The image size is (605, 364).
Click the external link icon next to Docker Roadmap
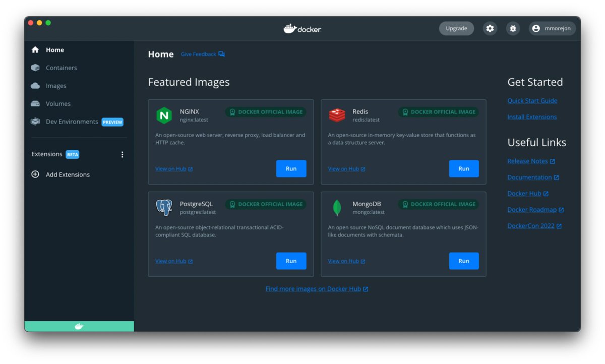(x=561, y=210)
